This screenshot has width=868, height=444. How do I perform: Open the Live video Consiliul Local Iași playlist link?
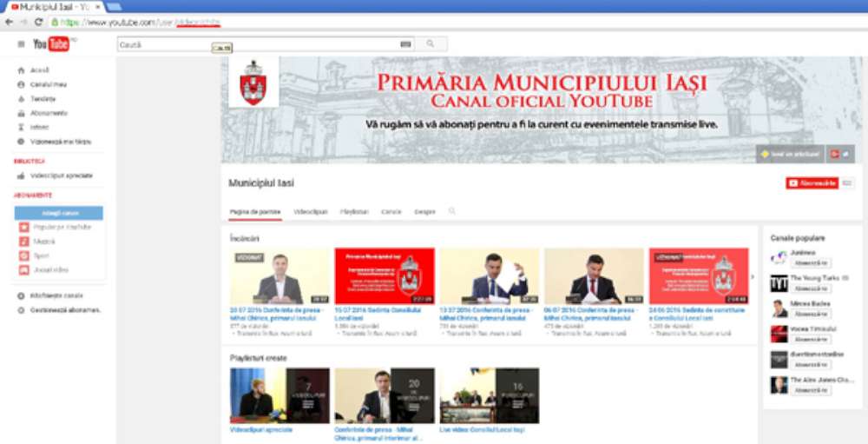[x=482, y=429]
